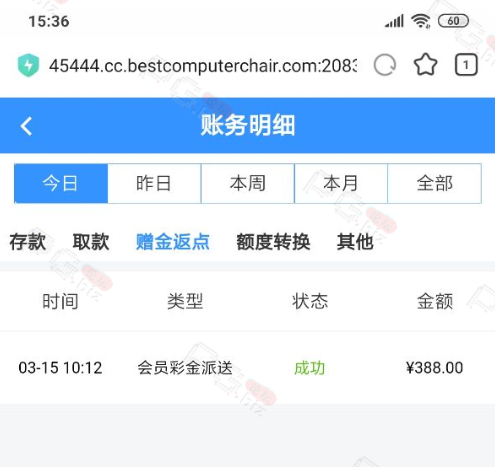Open the 会员彩金派送 transaction row
The width and height of the screenshot is (495, 467).
pyautogui.click(x=247, y=368)
